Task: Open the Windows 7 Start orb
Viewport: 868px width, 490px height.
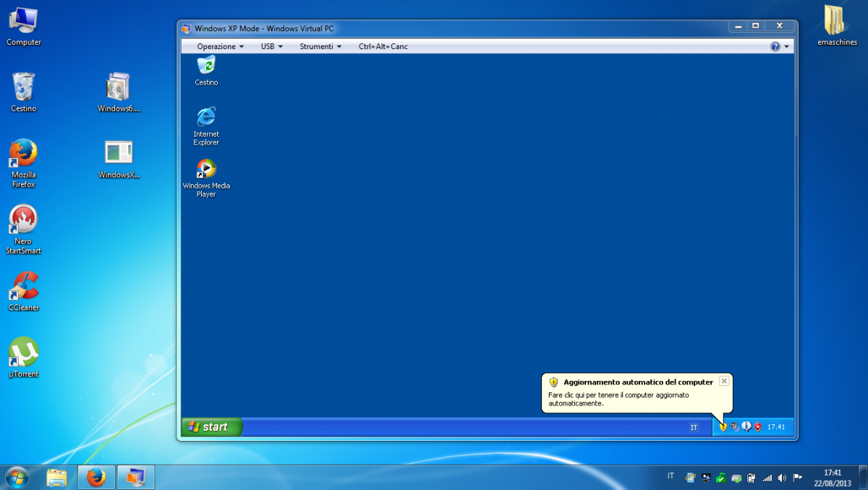Action: [x=17, y=477]
